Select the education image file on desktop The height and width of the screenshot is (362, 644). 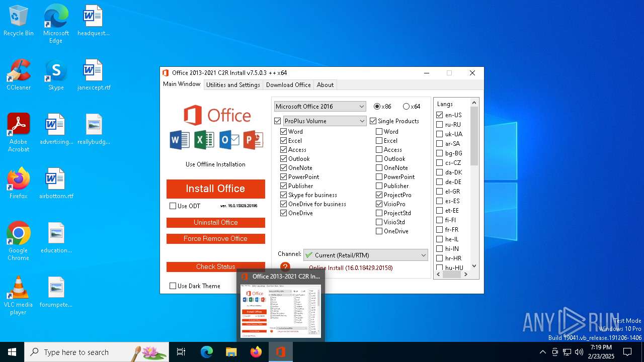56,238
